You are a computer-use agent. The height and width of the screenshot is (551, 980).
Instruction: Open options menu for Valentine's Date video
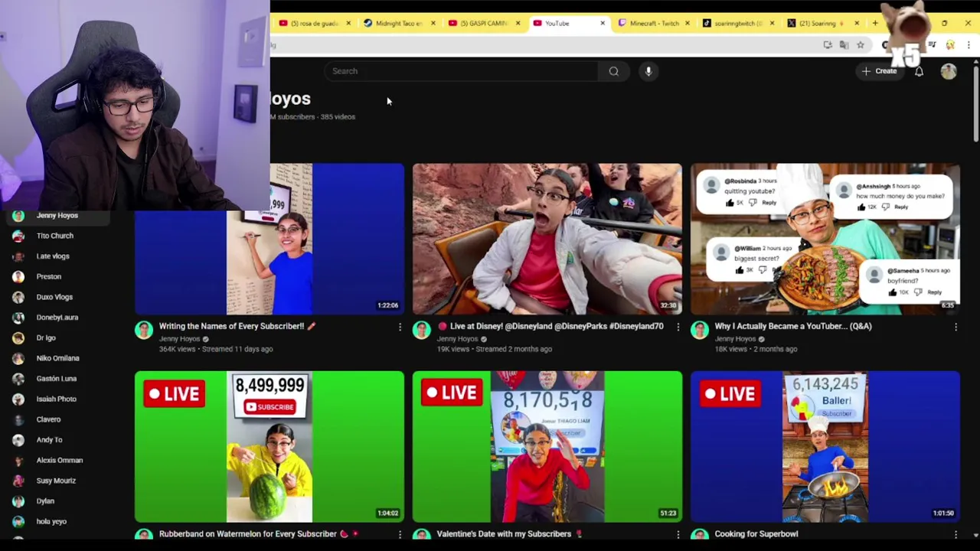[678, 534]
